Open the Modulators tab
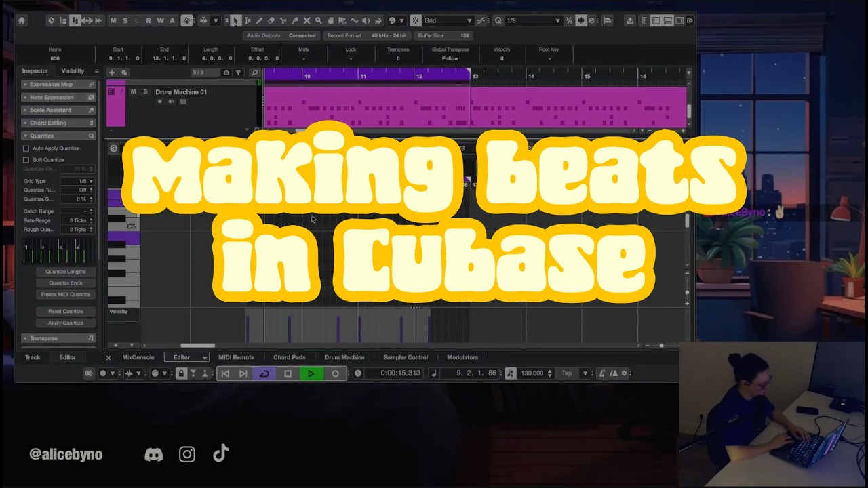This screenshot has height=488, width=868. [x=462, y=357]
